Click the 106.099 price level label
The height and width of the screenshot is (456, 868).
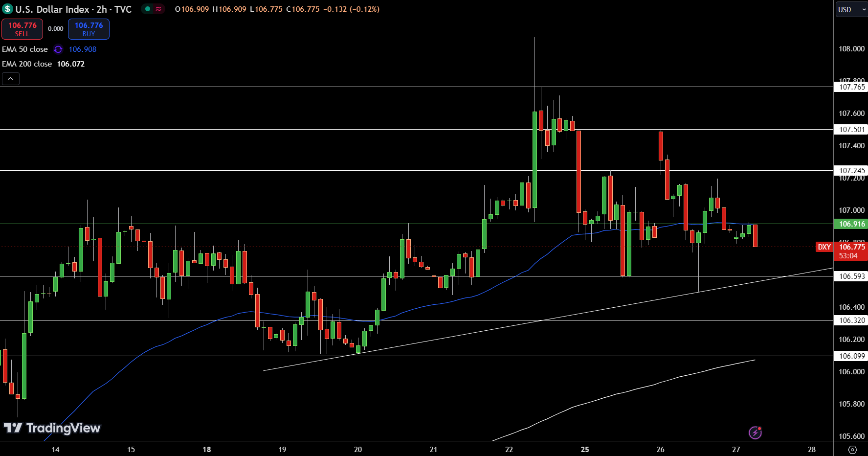[852, 356]
